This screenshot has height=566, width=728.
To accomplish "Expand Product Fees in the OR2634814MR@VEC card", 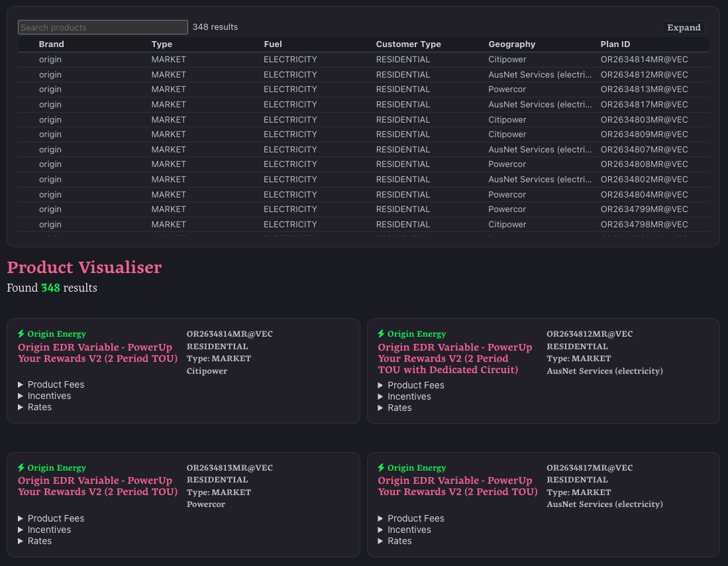I will click(51, 385).
